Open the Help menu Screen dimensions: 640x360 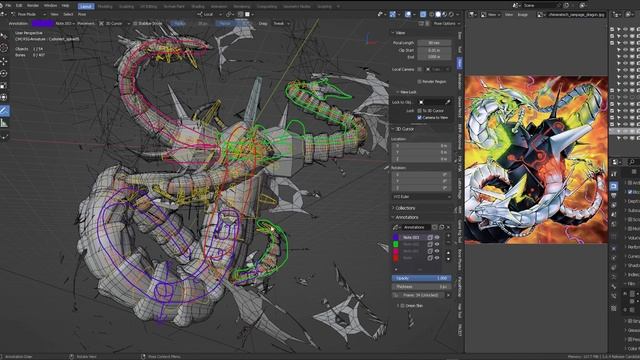(x=65, y=6)
